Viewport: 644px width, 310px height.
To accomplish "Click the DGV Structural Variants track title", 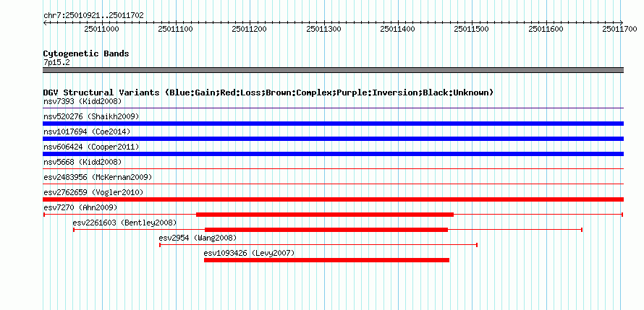I will (268, 92).
